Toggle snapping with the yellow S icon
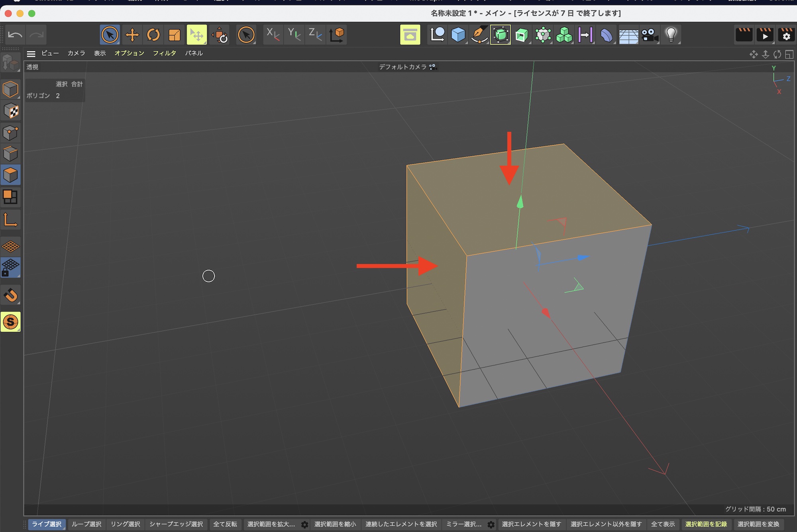 [x=10, y=322]
